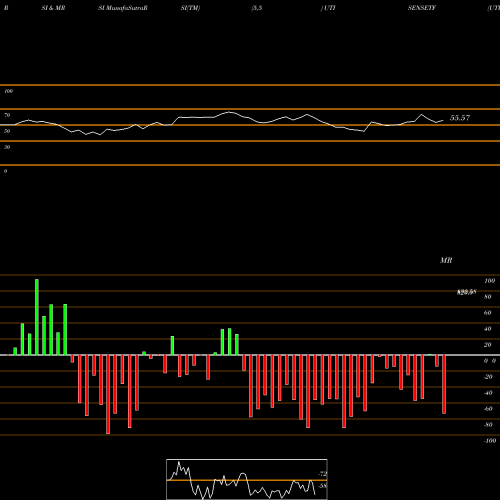The height and width of the screenshot is (500, 500).
Task: Click the -72 label in mini chart
Action: (322, 474)
